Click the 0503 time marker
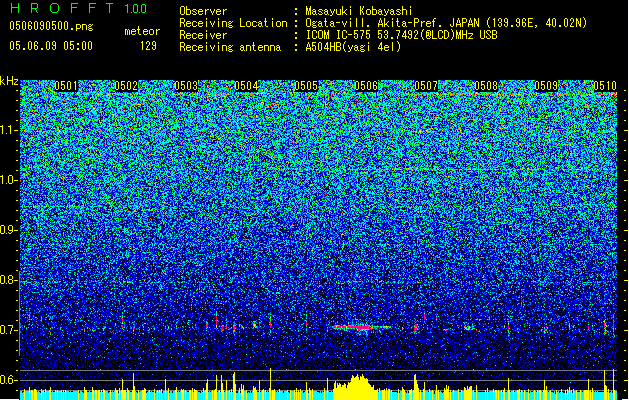The width and height of the screenshot is (629, 400). click(186, 86)
